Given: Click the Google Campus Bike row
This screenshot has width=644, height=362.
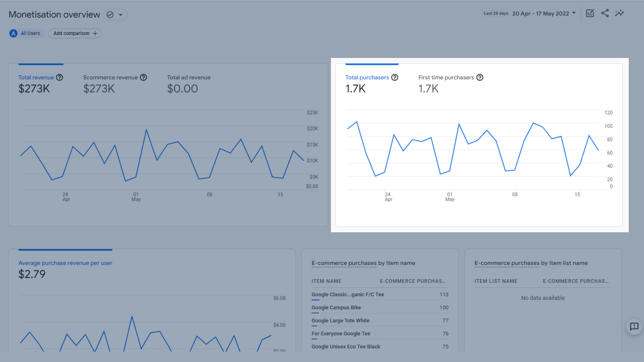Looking at the screenshot, I should pyautogui.click(x=336, y=307).
